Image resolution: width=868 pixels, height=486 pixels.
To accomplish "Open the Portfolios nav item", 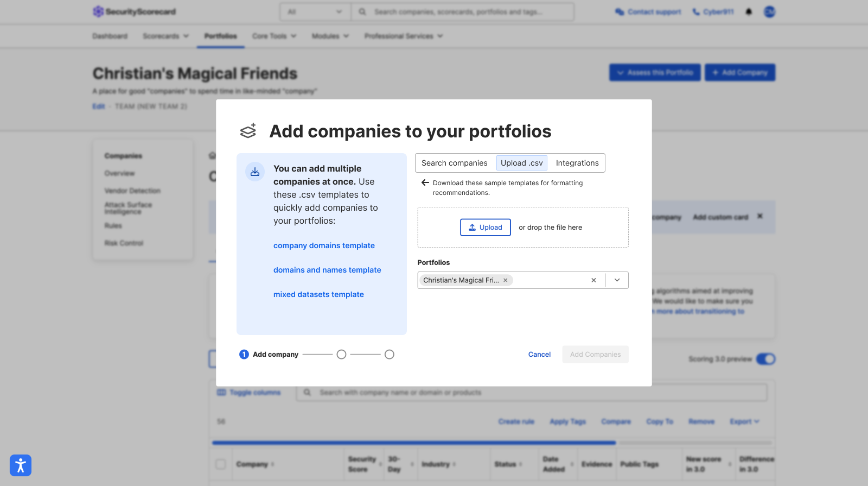I will tap(221, 36).
